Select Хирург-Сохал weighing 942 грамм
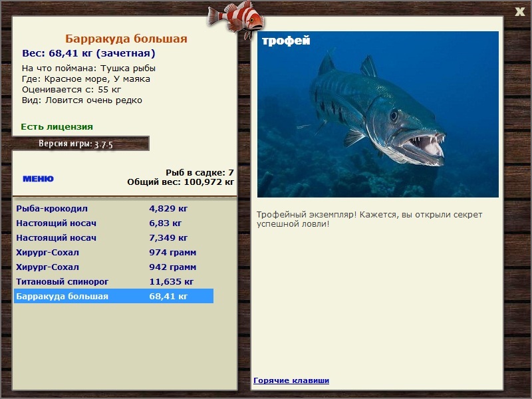532x399 pixels. 114,267
